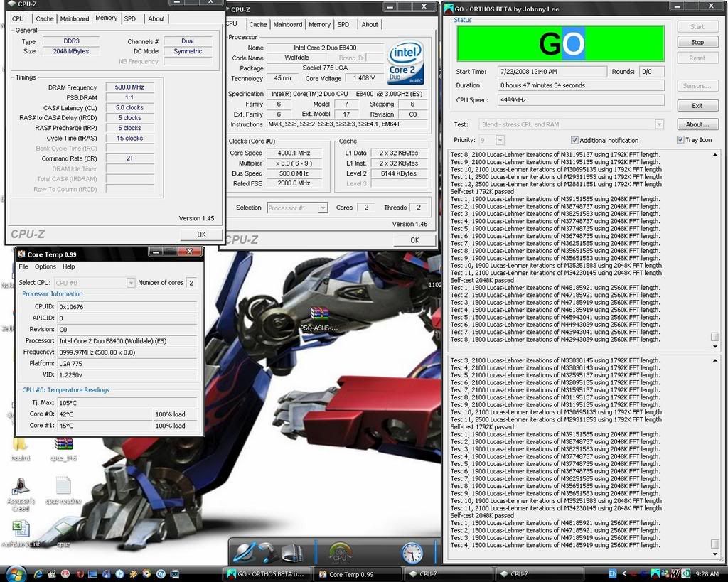Click the upper ORTHOS log scrollbar down arrow
728x582 pixels.
point(715,347)
